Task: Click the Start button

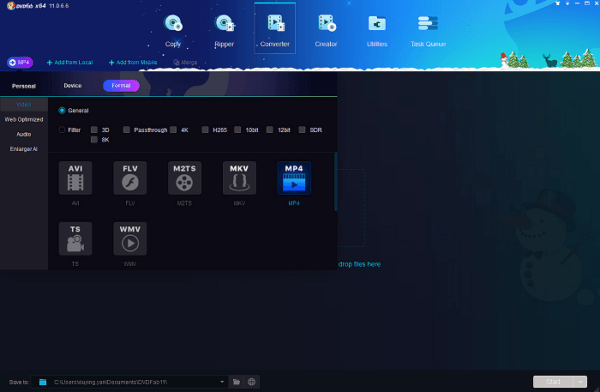Action: 553,382
